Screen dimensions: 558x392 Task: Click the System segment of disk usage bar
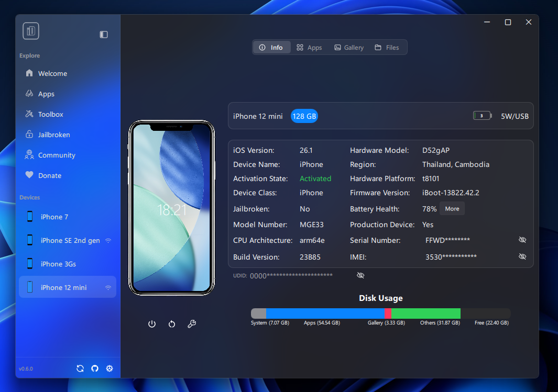258,313
